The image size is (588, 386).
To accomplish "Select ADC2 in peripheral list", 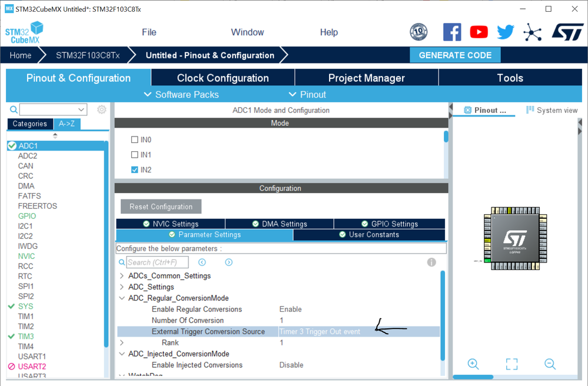I will pyautogui.click(x=28, y=156).
